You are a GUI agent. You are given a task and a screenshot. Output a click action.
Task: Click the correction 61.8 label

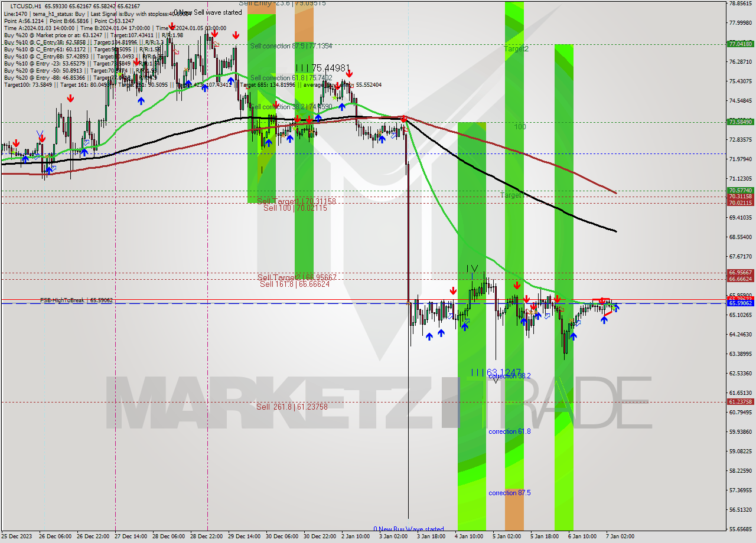point(509,431)
